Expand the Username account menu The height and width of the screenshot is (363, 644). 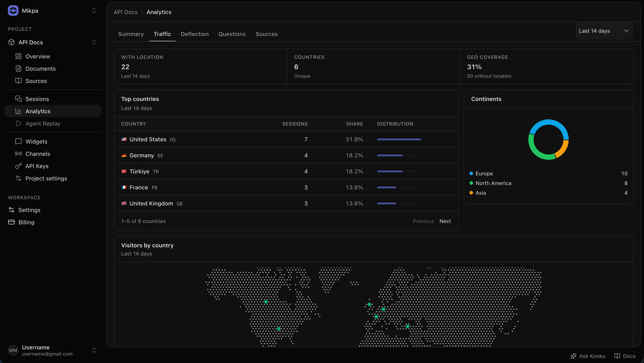(94, 350)
